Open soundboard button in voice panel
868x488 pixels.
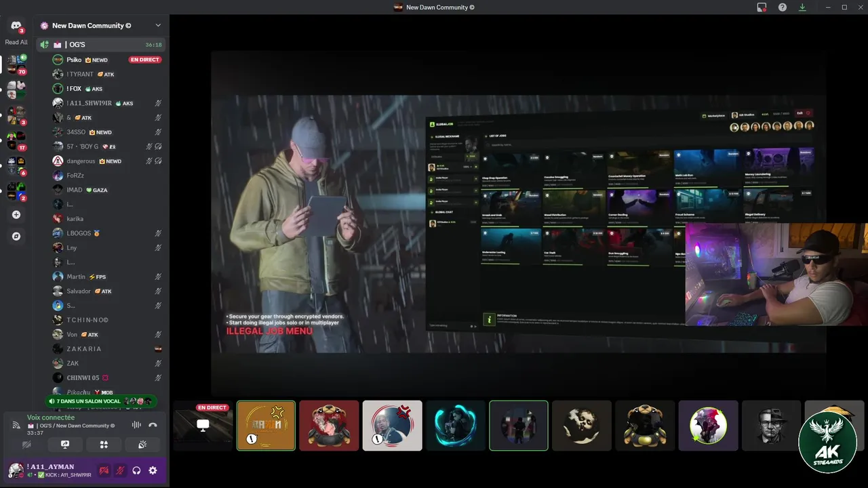tap(142, 445)
